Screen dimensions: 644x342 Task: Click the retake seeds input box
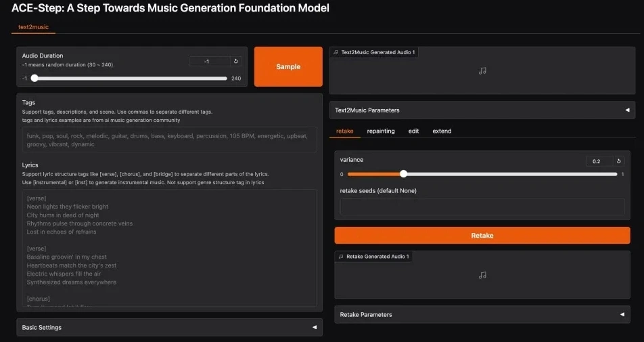[x=482, y=207]
